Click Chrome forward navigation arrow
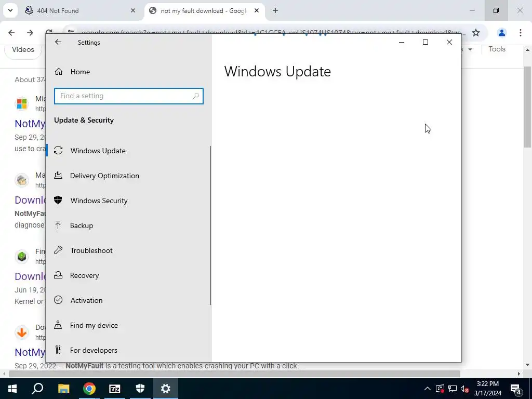 coord(30,33)
